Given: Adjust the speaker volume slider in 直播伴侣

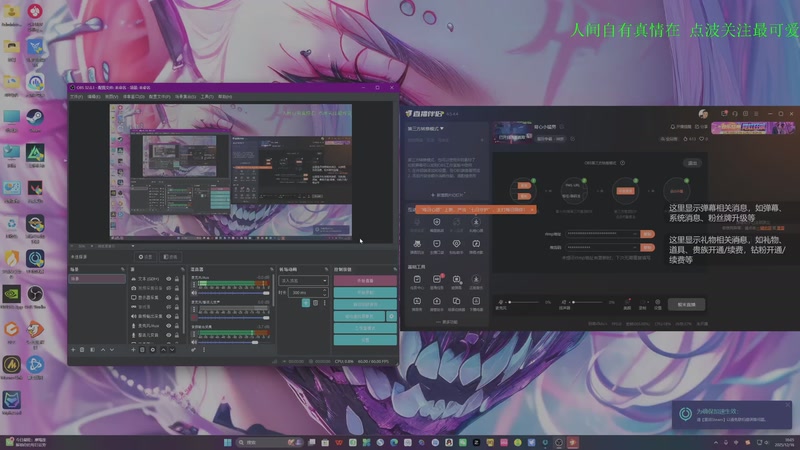Looking at the screenshot, I should pos(587,302).
